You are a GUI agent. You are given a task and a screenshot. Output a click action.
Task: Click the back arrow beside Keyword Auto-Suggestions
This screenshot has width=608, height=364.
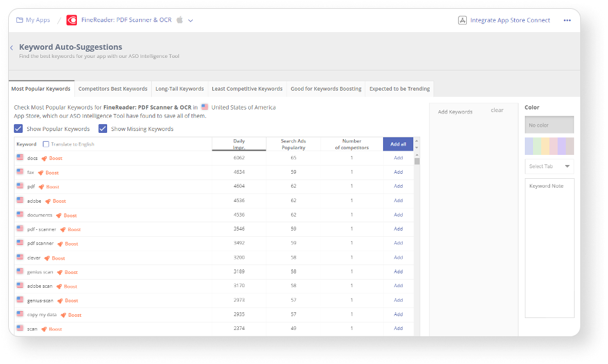pos(11,47)
